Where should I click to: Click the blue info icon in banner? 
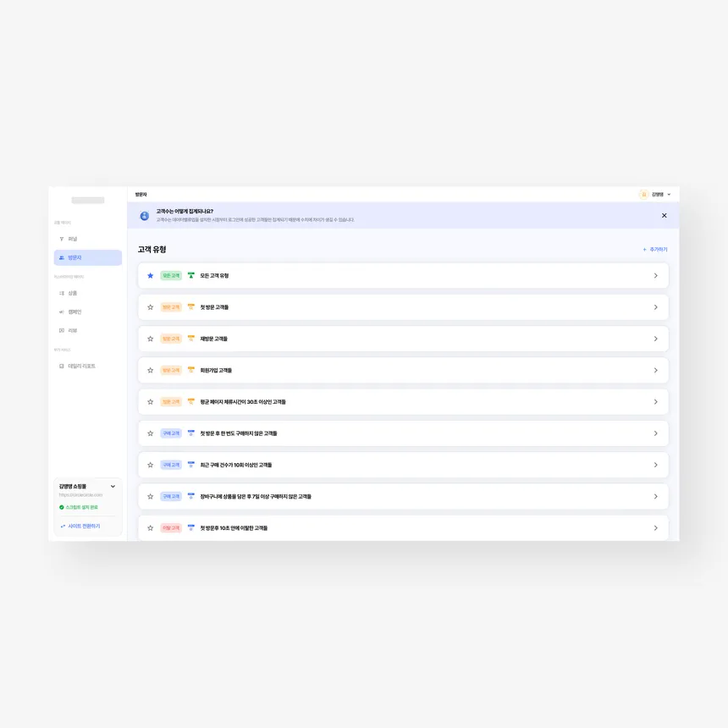tap(145, 216)
